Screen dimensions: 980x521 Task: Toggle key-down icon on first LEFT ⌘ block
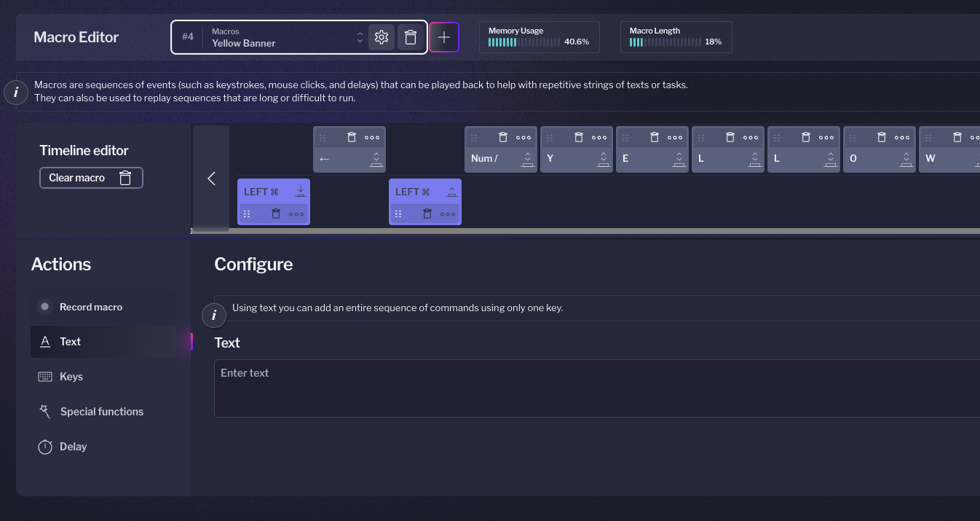click(300, 192)
